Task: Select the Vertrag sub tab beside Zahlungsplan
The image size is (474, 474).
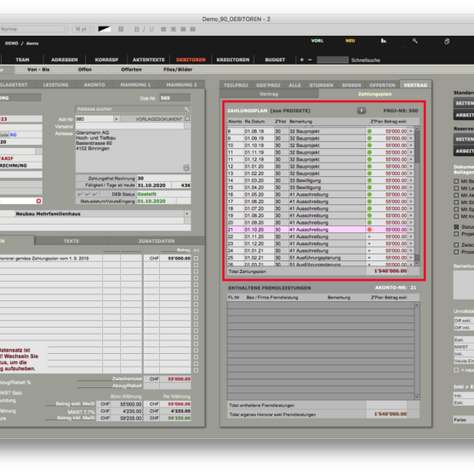Action: pos(269,94)
